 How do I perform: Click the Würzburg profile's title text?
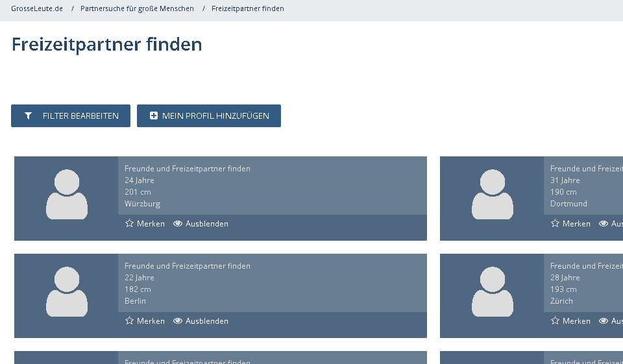187,169
